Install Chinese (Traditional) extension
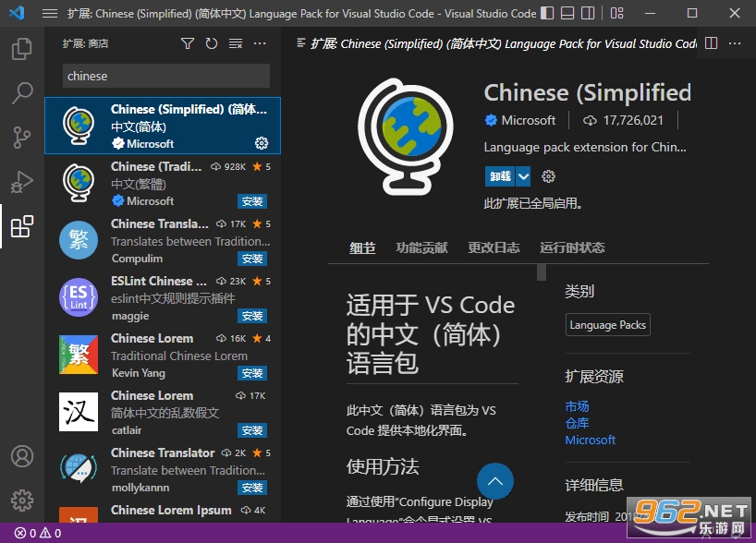Screen dimensions: 756x543 point(252,201)
